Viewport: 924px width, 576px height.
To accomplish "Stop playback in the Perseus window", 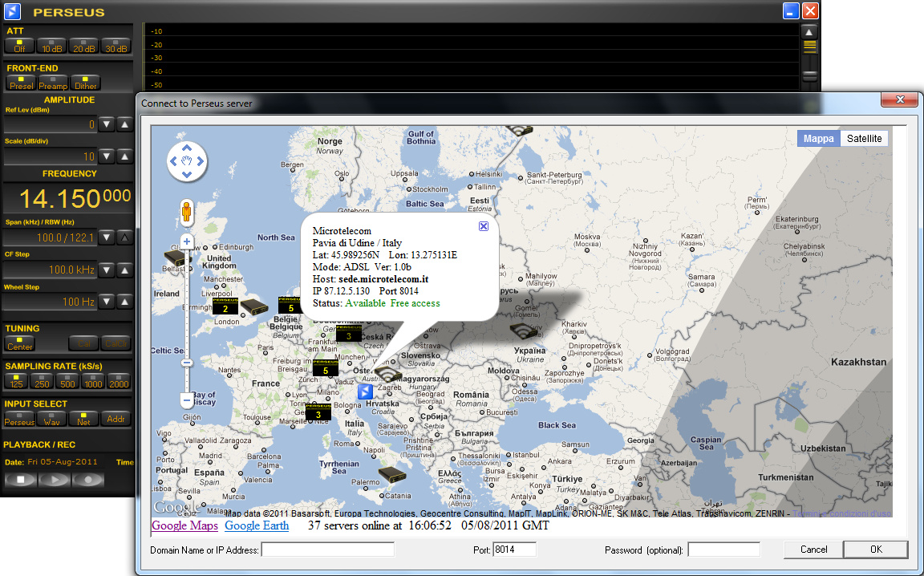I will (21, 479).
